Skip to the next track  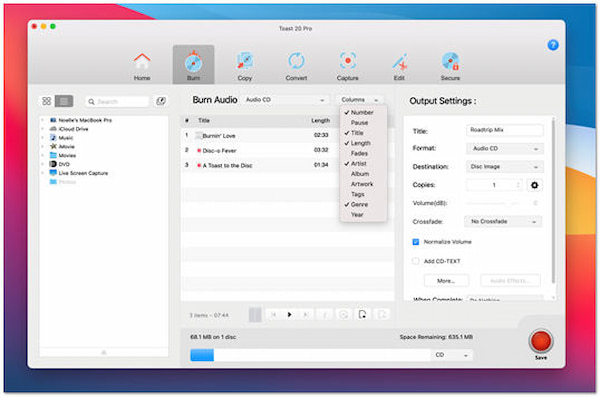click(306, 315)
